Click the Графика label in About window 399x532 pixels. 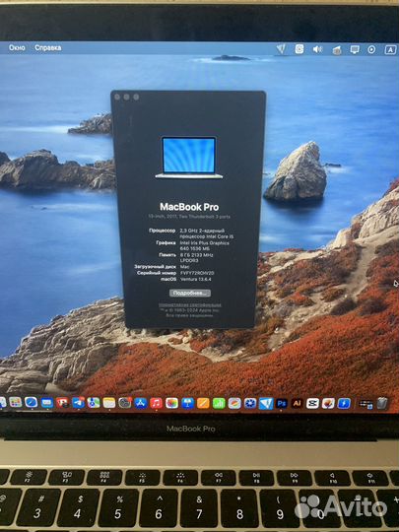166,242
